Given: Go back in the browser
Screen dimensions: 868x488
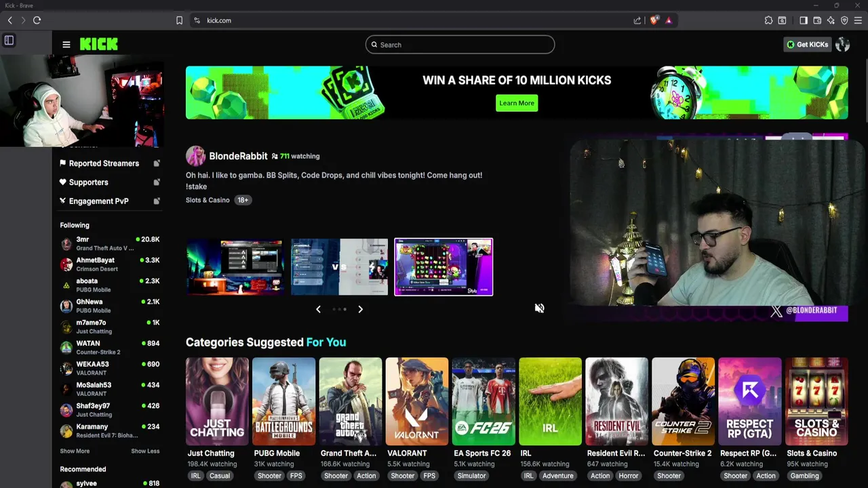Looking at the screenshot, I should pyautogui.click(x=10, y=20).
